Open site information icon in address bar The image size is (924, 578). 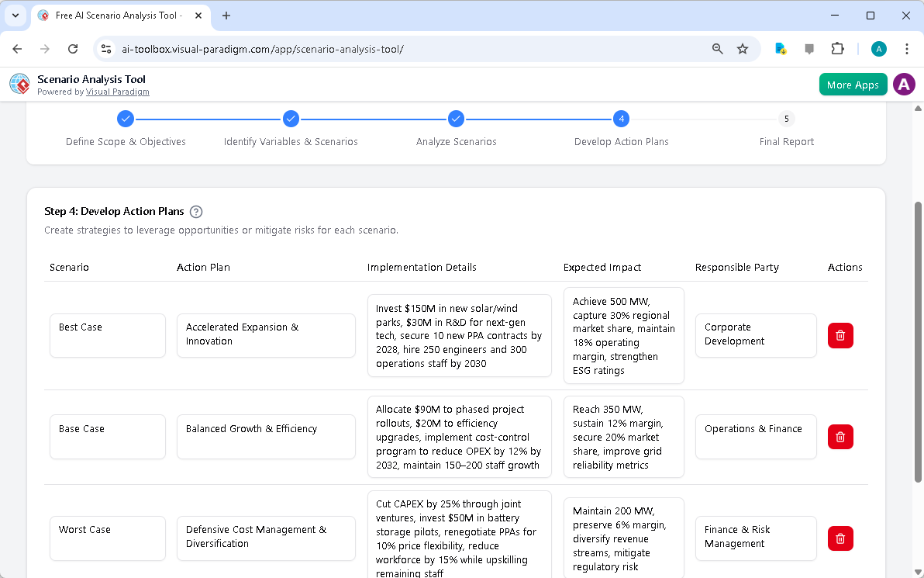coord(105,48)
